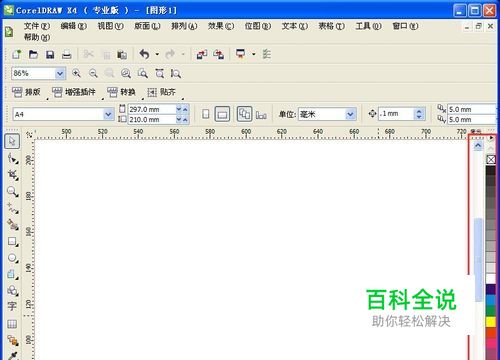Open the 工具(O) menu
This screenshot has width=500, height=360.
pos(368,26)
